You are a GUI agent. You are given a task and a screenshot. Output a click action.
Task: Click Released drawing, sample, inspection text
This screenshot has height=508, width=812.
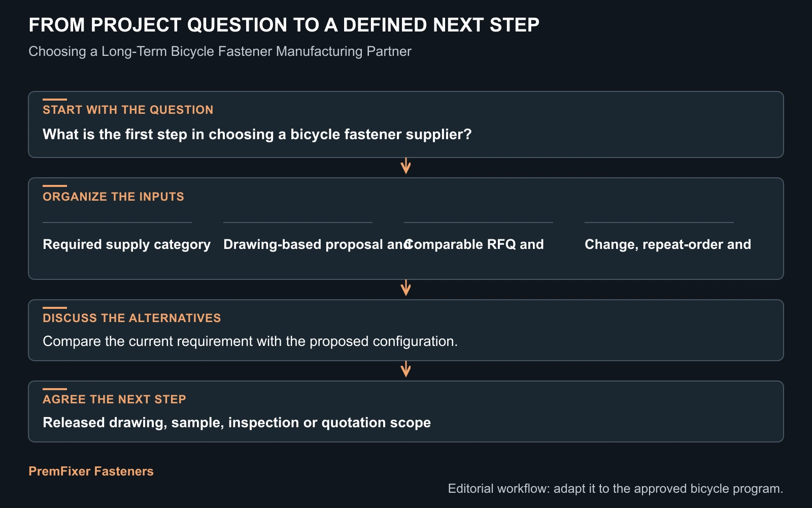click(236, 423)
